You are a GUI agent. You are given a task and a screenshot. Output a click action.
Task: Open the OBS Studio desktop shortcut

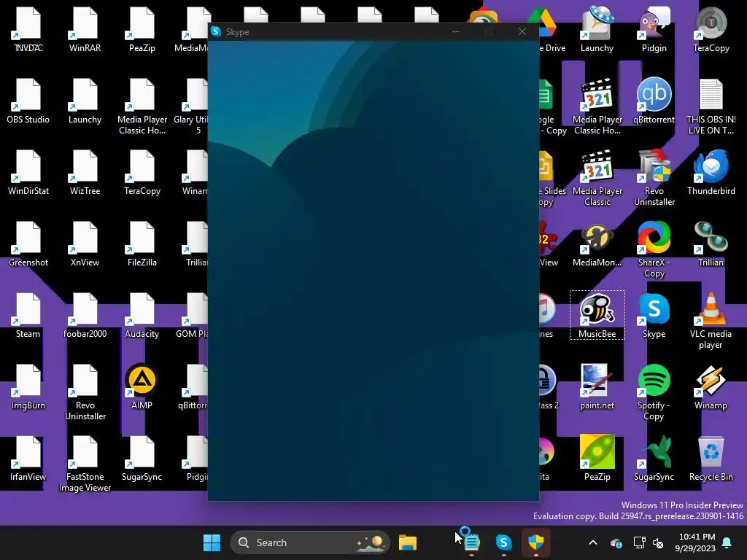tap(28, 101)
